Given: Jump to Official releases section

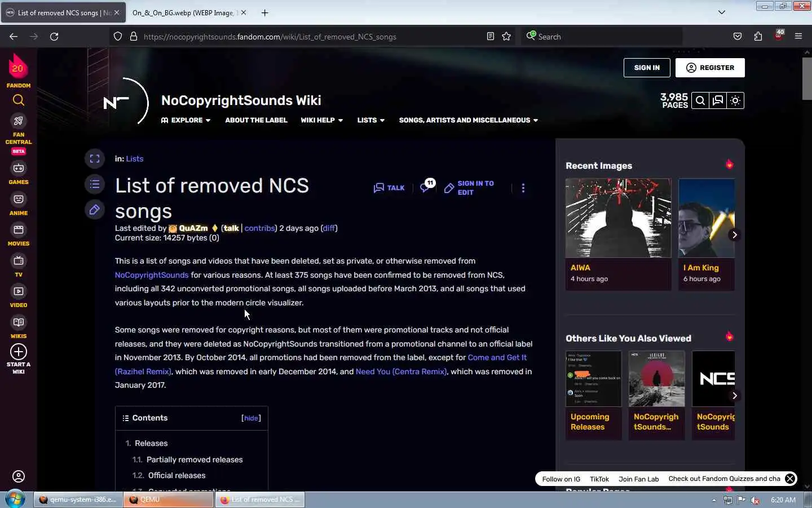Looking at the screenshot, I should click(x=176, y=475).
